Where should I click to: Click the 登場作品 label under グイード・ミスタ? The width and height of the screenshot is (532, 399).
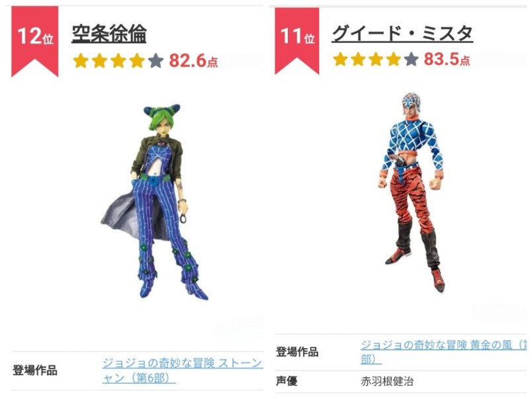pos(297,352)
